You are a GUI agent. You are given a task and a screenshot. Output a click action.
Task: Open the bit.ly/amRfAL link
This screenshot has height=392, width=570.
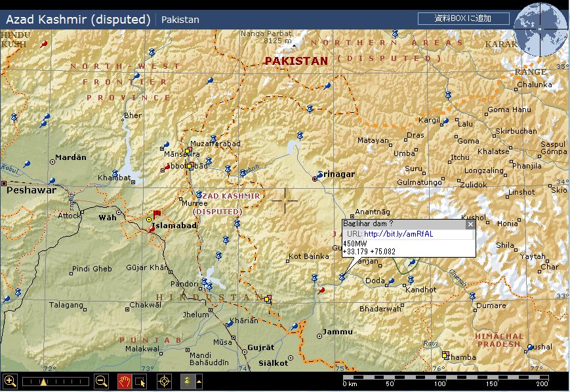point(398,234)
